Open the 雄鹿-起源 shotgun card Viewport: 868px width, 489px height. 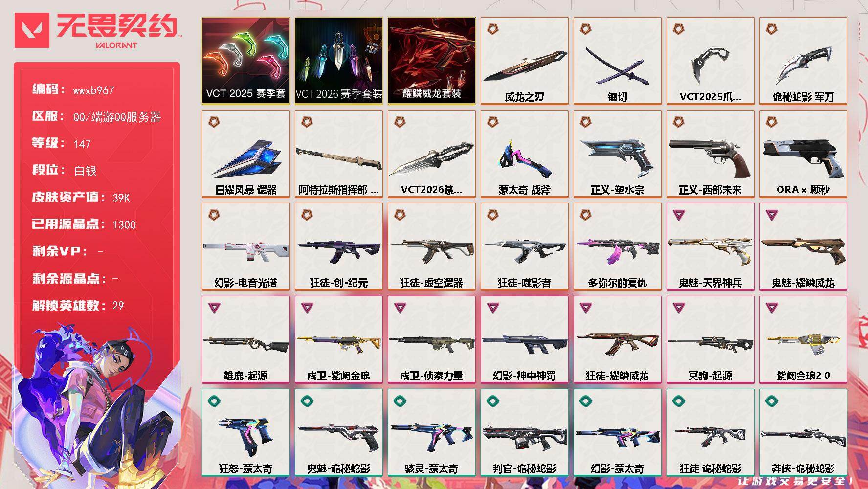245,339
